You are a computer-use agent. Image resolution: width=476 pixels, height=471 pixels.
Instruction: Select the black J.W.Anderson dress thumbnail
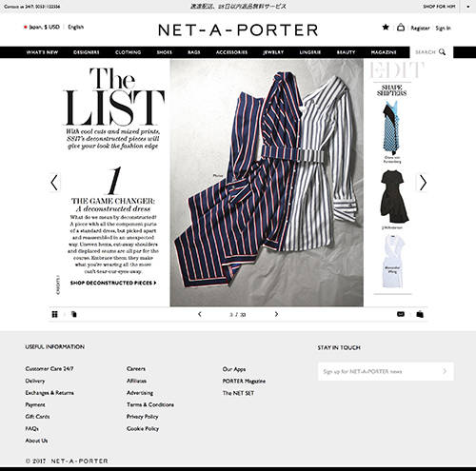(x=393, y=197)
